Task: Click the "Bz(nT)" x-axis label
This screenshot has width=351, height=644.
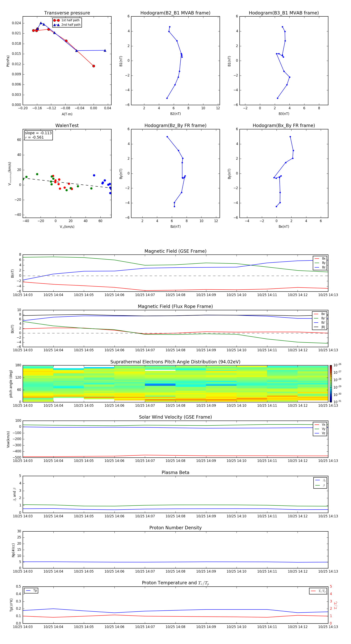Action: (175, 227)
